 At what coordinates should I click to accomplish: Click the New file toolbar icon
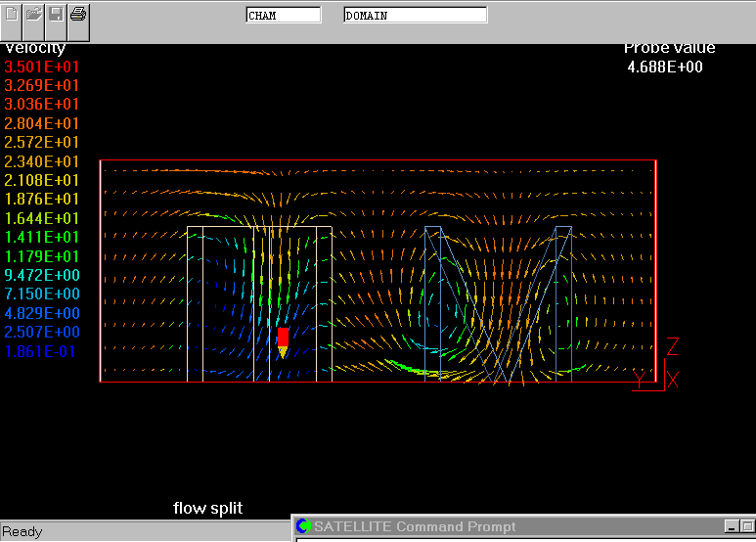click(x=12, y=16)
